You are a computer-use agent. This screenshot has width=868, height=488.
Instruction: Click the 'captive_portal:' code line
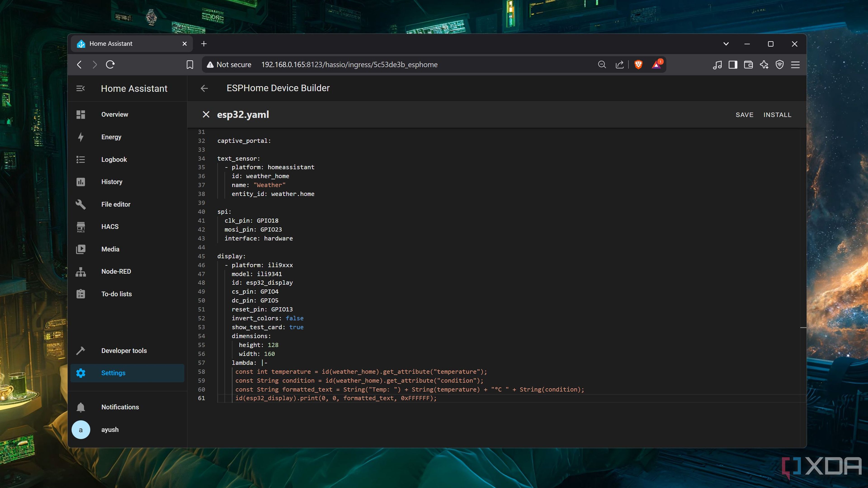point(244,141)
